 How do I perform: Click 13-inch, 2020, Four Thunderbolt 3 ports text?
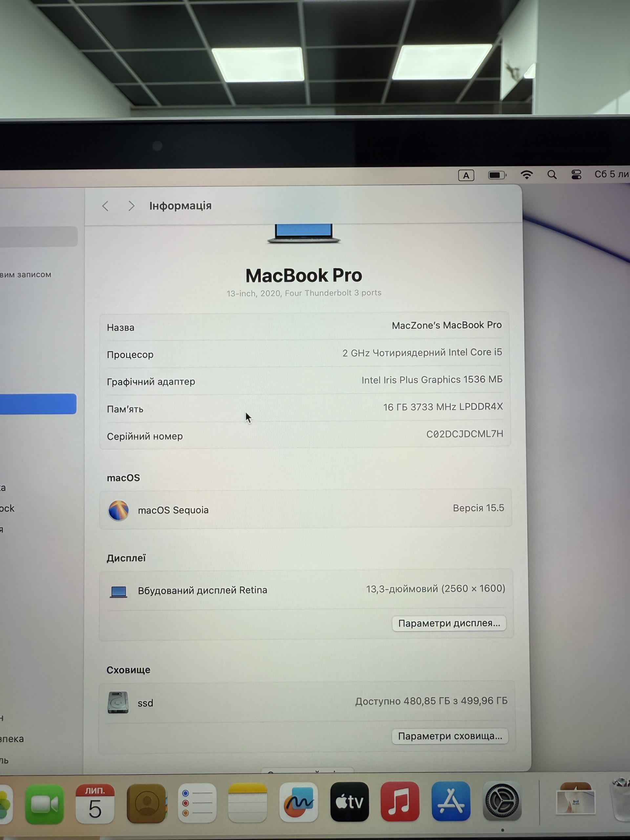[x=304, y=293]
